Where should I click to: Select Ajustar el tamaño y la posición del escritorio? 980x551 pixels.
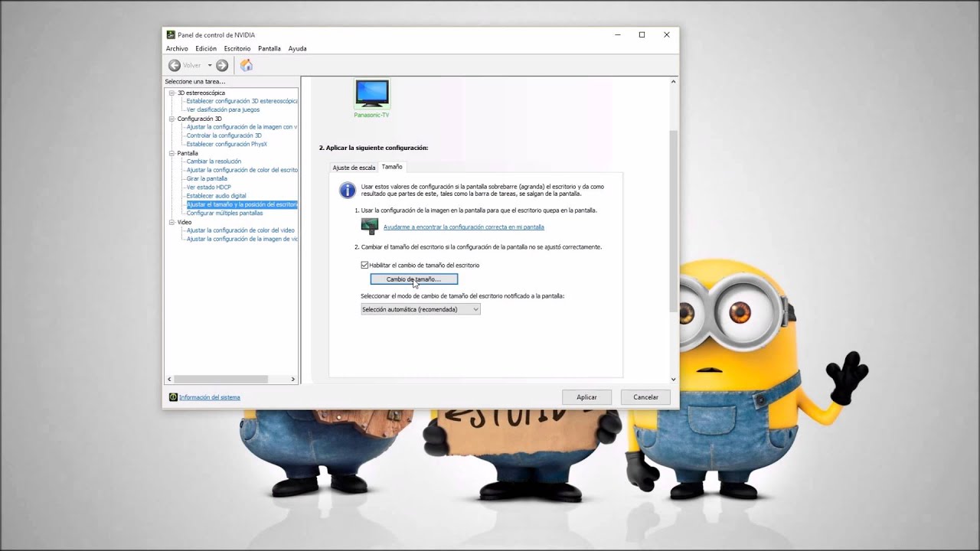(242, 204)
